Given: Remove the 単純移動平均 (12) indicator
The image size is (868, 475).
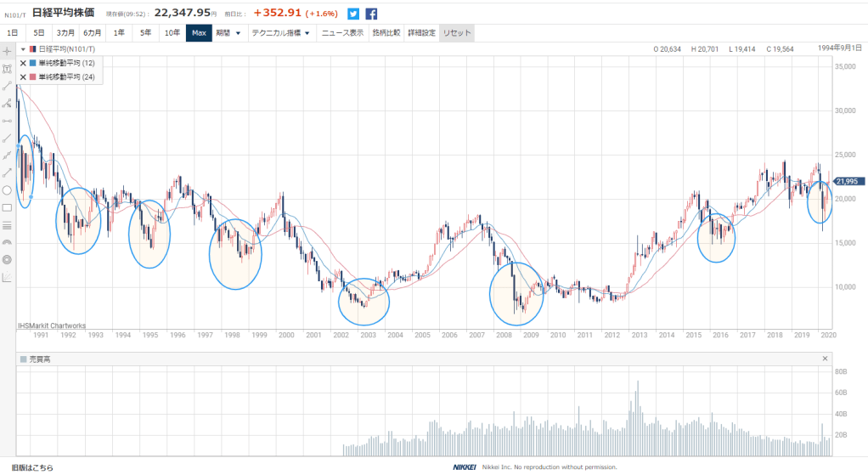Looking at the screenshot, I should click(23, 63).
